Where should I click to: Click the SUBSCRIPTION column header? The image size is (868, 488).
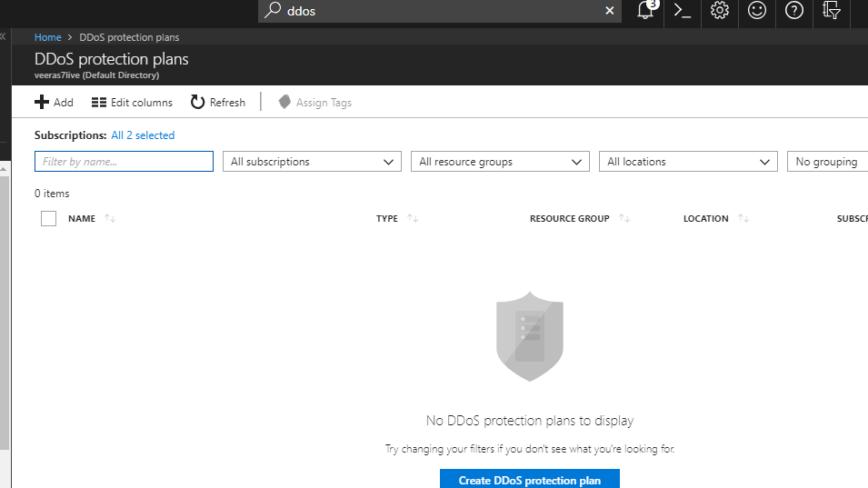tap(852, 218)
